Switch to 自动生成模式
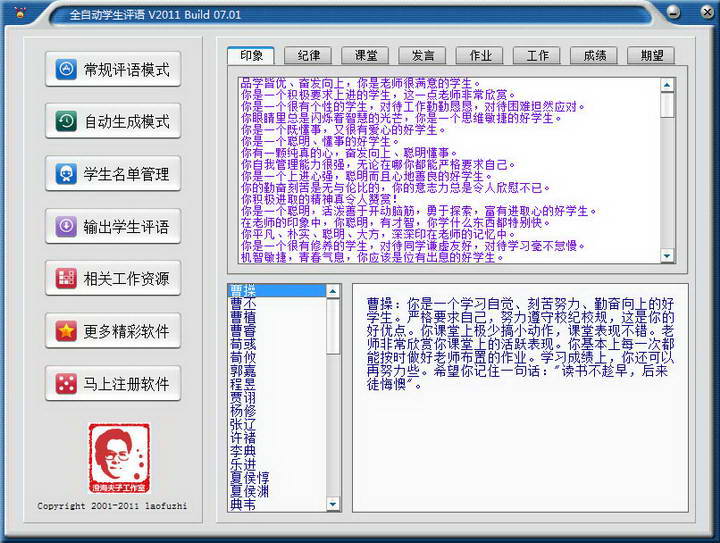This screenshot has height=543, width=720. click(x=113, y=122)
